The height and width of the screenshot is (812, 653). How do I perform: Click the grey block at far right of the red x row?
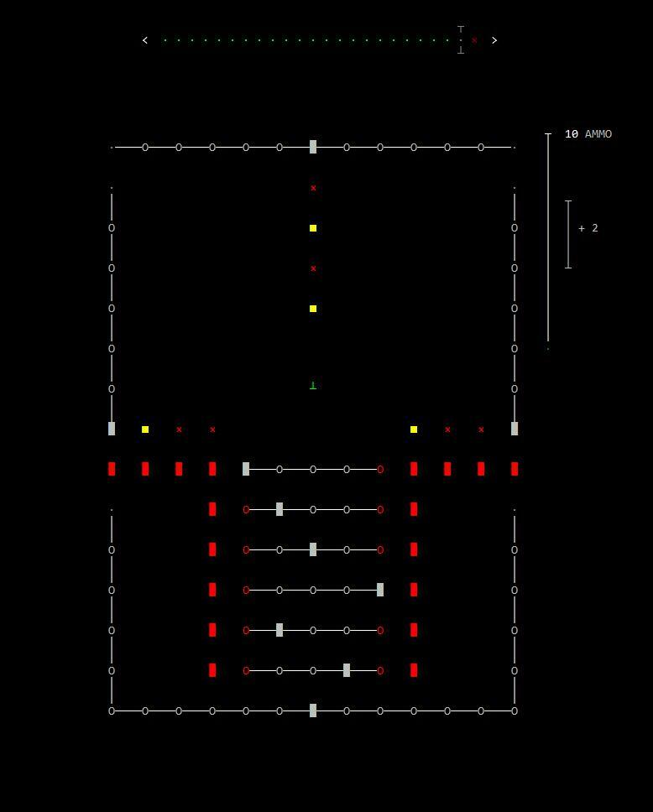(x=515, y=429)
